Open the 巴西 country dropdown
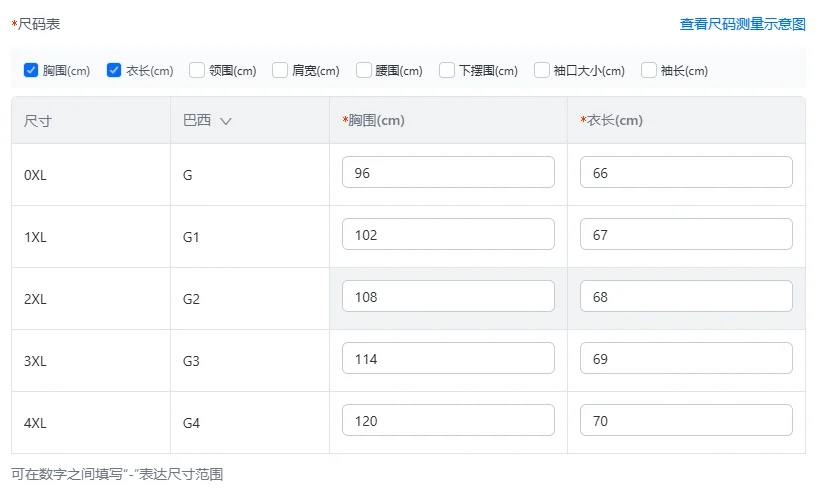 [207, 121]
